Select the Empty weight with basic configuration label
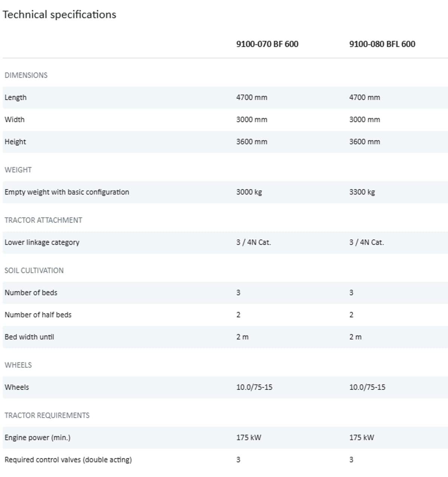The width and height of the screenshot is (448, 477). click(x=67, y=192)
